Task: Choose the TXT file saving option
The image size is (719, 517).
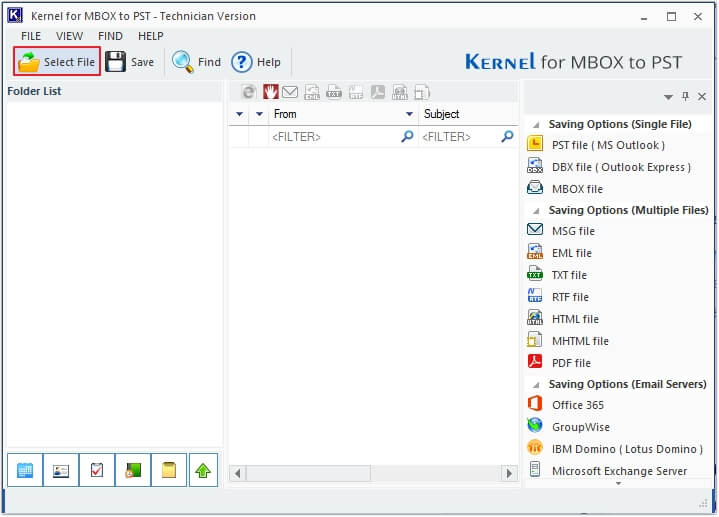Action: click(569, 275)
